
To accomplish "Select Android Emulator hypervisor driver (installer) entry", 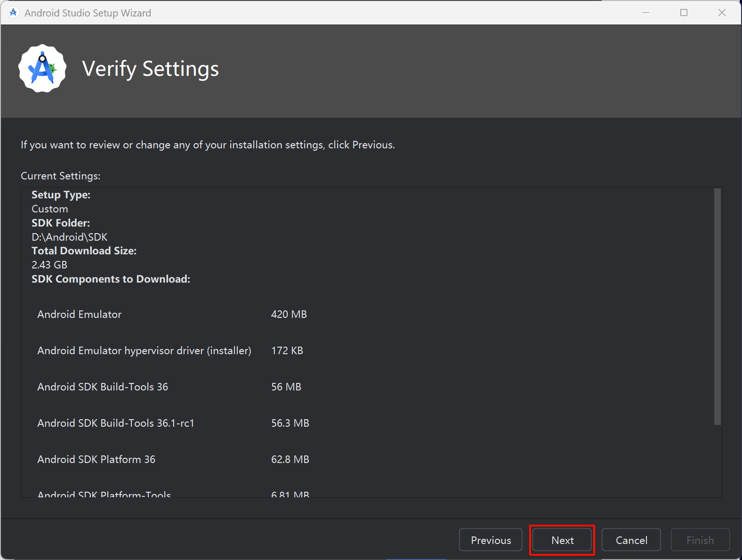I will tap(144, 350).
